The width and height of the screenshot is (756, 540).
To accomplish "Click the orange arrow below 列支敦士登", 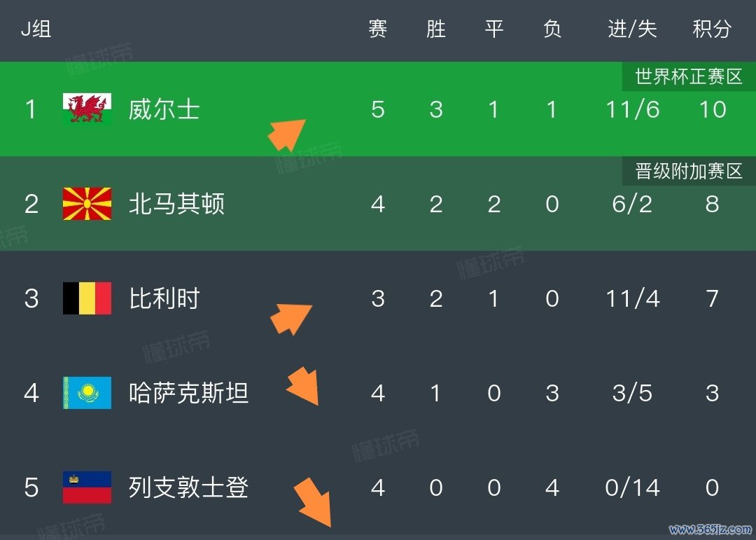I will [x=313, y=501].
